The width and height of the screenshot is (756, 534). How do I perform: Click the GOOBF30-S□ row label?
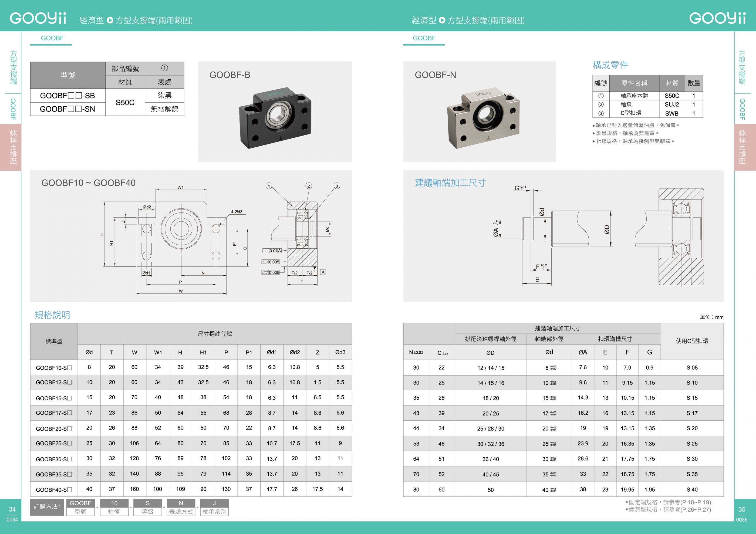point(54,459)
